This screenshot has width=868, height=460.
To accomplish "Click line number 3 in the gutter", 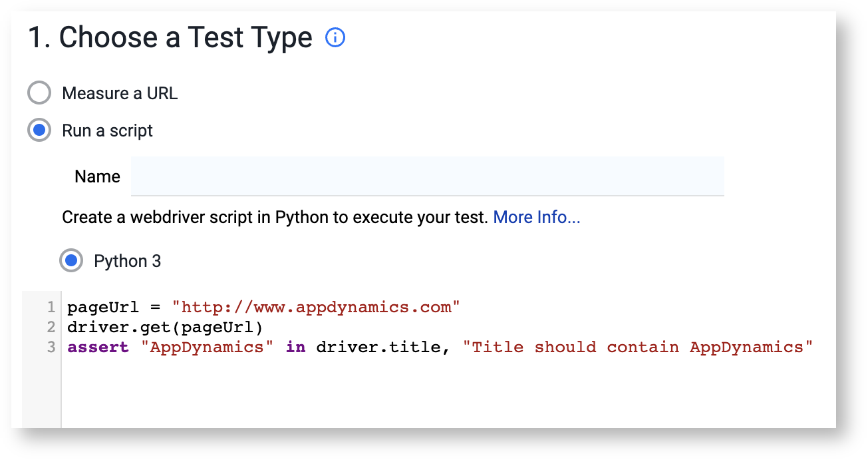I will (x=51, y=347).
